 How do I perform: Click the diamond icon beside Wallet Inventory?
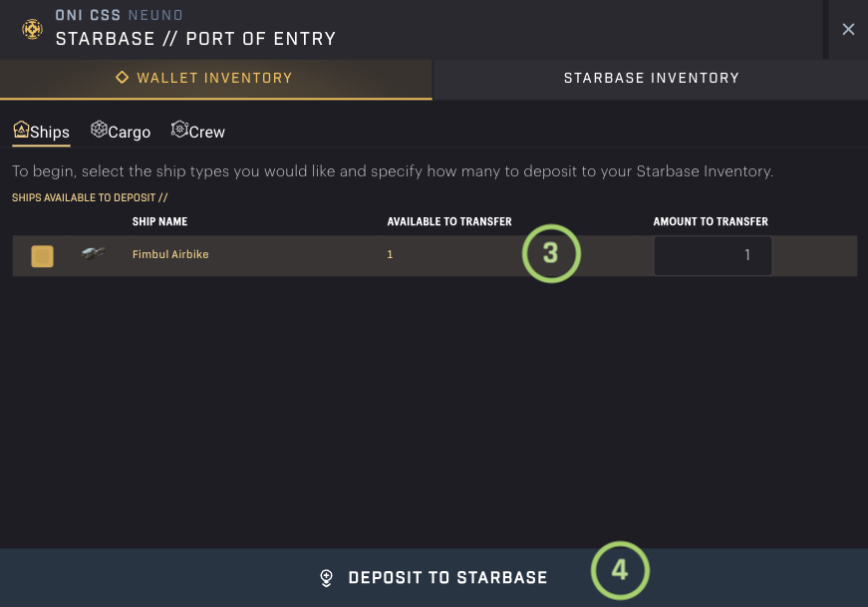(x=123, y=78)
